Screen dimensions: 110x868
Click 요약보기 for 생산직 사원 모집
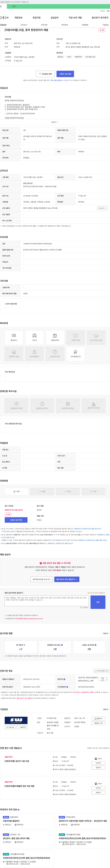(99, 763)
